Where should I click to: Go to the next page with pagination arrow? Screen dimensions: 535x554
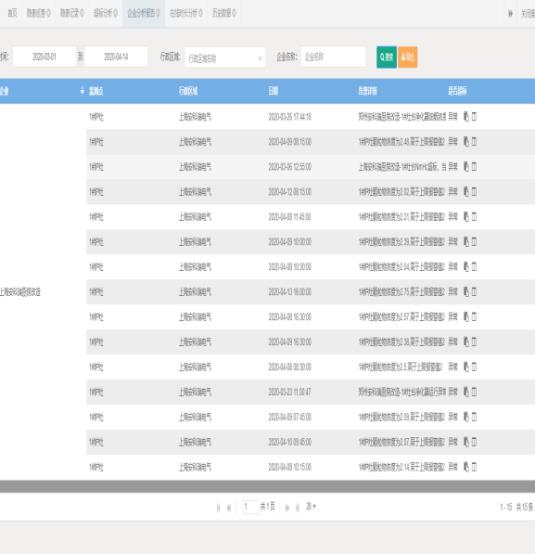pyautogui.click(x=287, y=508)
